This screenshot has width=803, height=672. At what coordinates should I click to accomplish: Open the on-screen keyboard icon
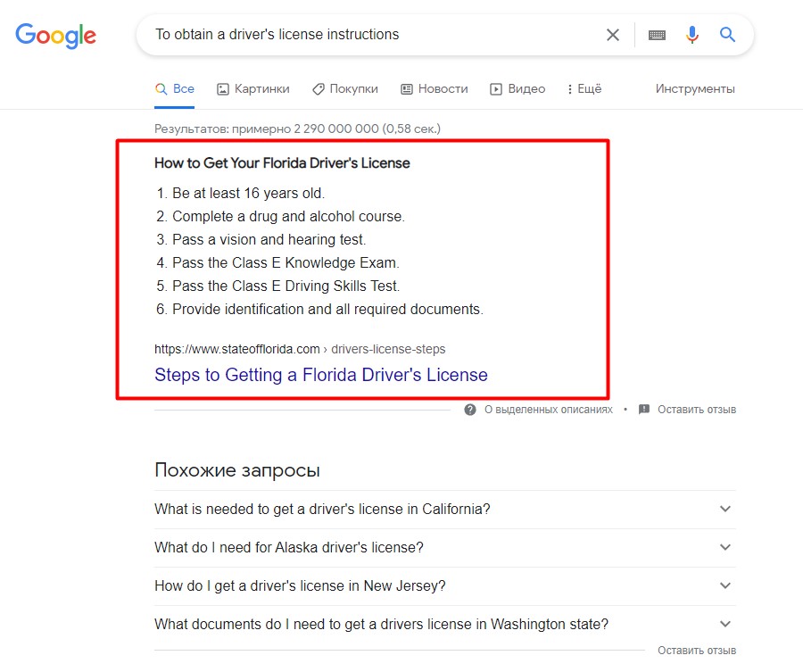[657, 35]
